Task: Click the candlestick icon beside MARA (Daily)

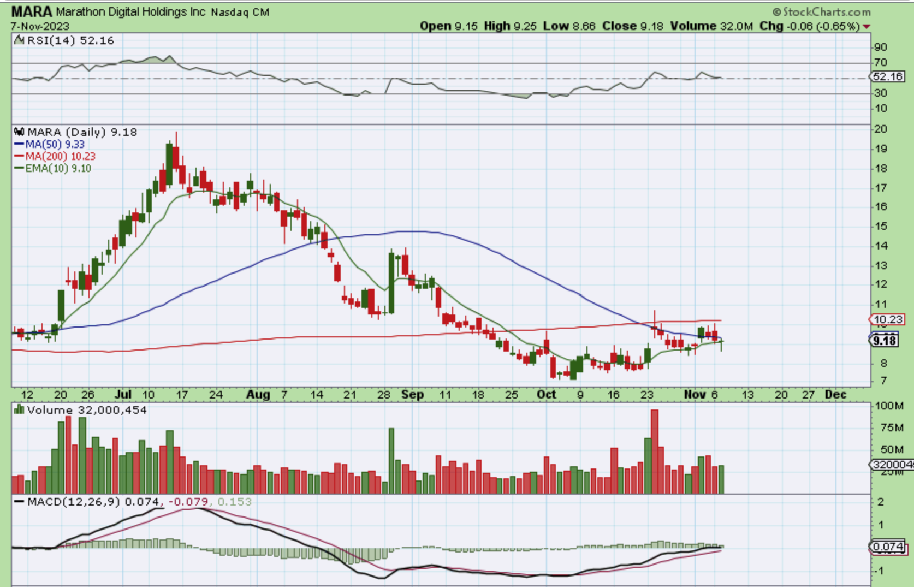Action: tap(20, 132)
